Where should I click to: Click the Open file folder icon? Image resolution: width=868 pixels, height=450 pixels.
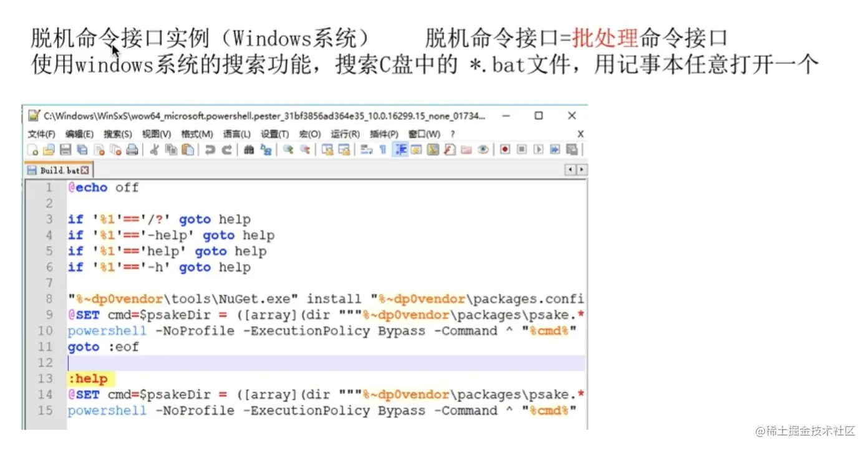pos(49,150)
